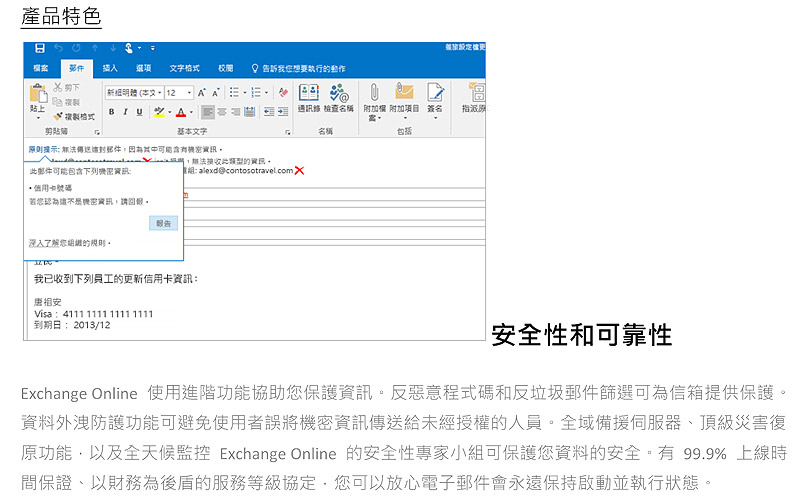The height and width of the screenshot is (498, 800).
Task: Open the File (檔案) tab
Action: point(41,68)
